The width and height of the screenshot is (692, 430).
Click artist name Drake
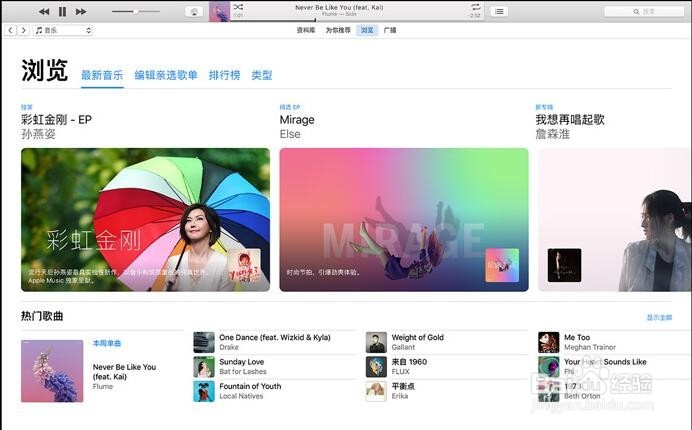pos(229,347)
